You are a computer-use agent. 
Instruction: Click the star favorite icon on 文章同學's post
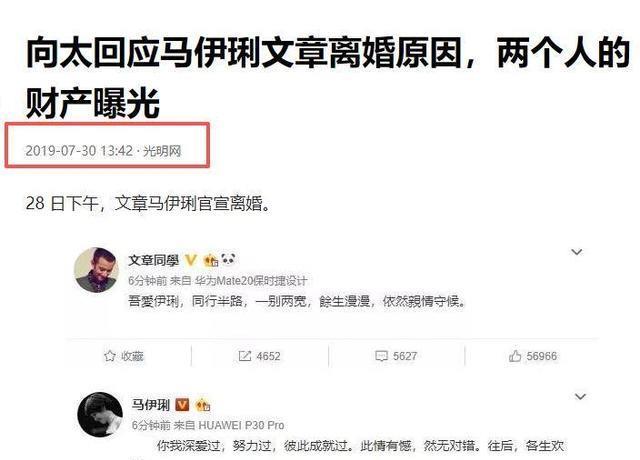109,356
